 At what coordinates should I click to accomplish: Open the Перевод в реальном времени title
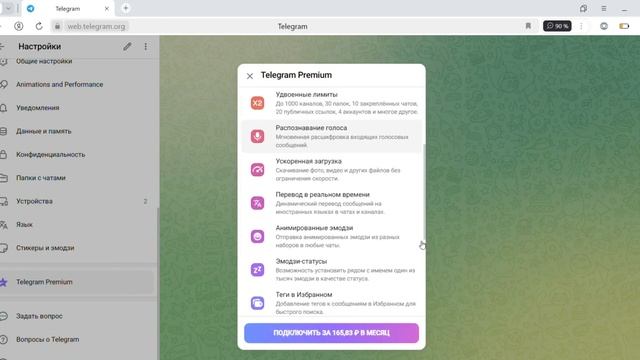322,195
